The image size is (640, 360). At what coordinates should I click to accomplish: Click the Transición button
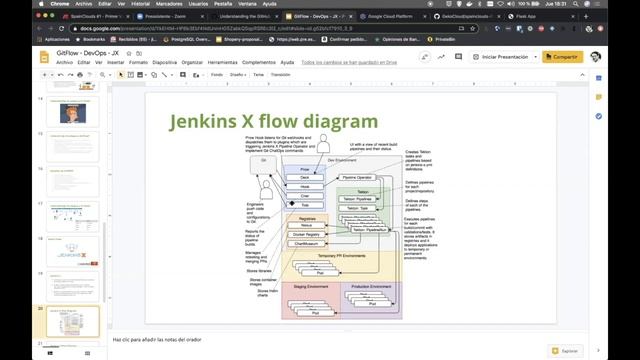[x=280, y=75]
